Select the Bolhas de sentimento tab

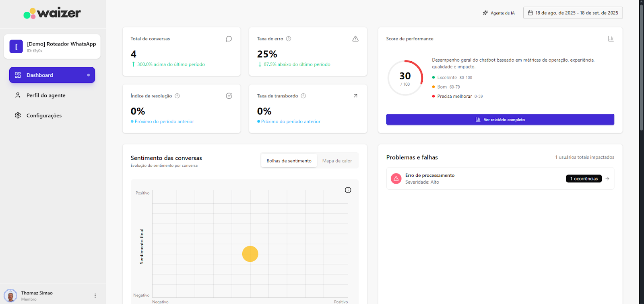(x=289, y=161)
